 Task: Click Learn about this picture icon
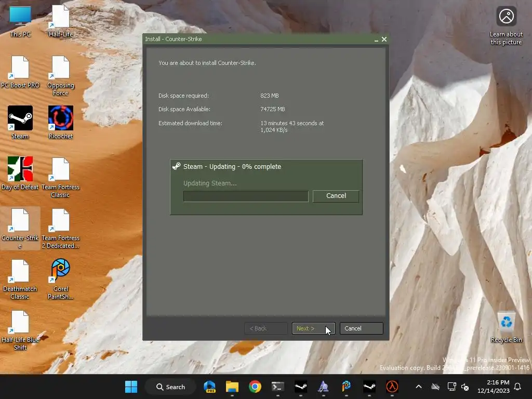coord(506,25)
